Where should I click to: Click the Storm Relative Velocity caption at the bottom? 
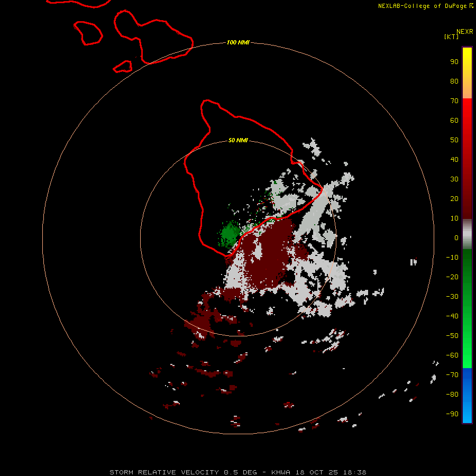point(237,472)
